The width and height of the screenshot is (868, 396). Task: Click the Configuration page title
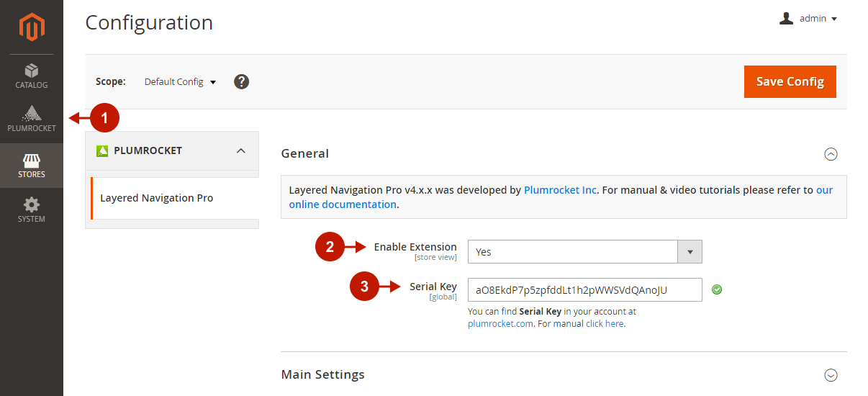(149, 22)
